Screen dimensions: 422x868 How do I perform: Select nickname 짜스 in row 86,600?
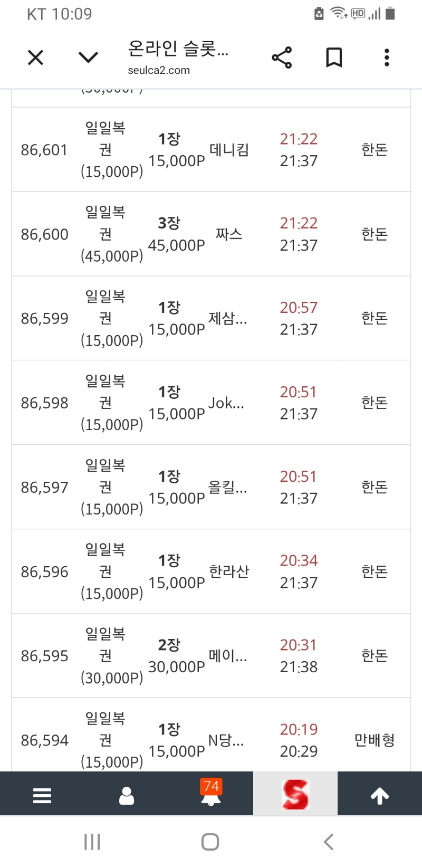[229, 234]
